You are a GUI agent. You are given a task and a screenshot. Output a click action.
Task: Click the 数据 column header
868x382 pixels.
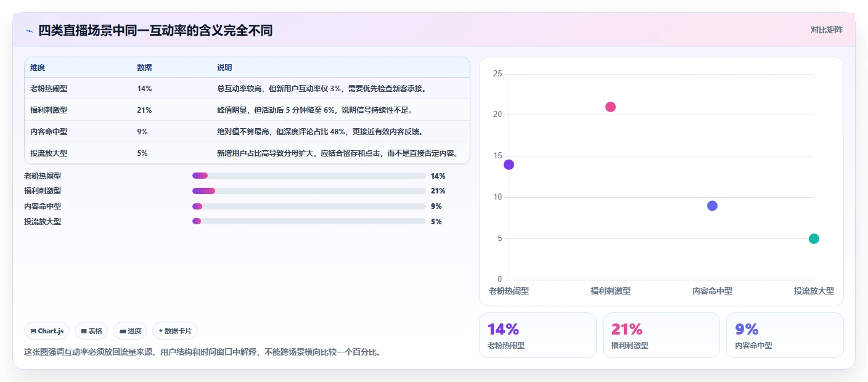[x=144, y=68]
